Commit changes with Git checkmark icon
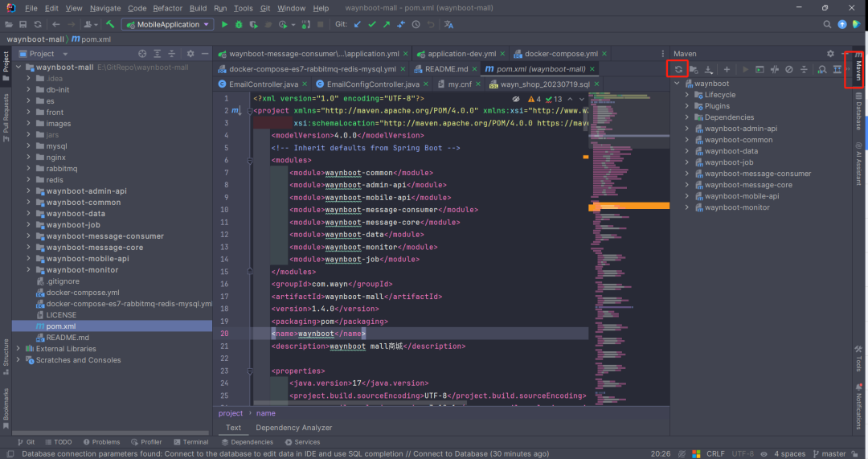This screenshot has height=459, width=868. [372, 24]
